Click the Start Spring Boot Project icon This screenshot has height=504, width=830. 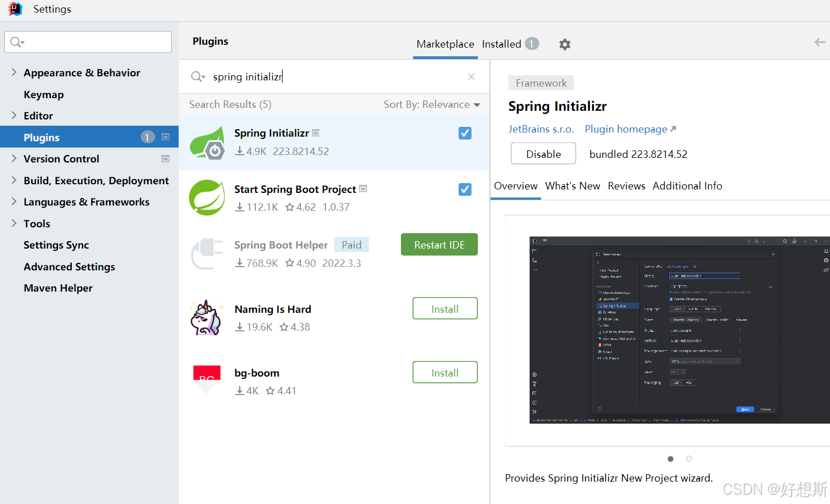tap(207, 197)
